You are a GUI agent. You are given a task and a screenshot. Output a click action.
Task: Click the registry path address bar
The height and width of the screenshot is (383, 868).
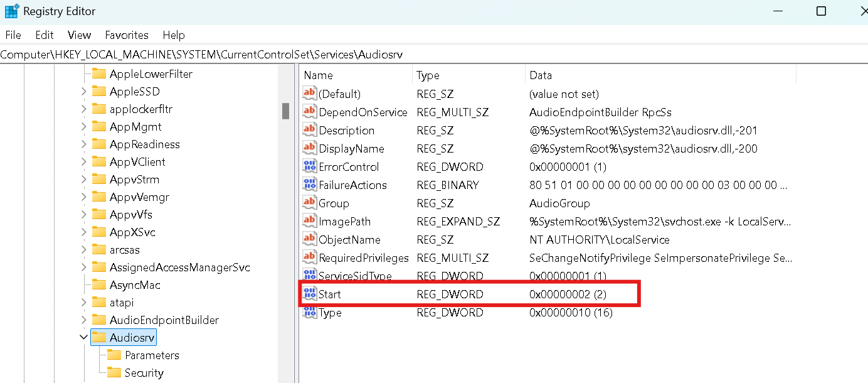point(434,55)
